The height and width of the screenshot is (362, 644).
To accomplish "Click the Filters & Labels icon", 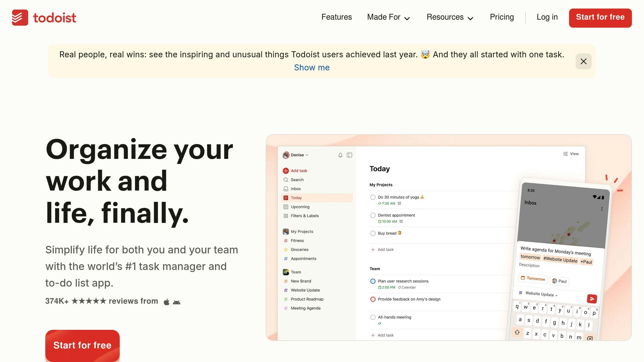I will tap(286, 216).
